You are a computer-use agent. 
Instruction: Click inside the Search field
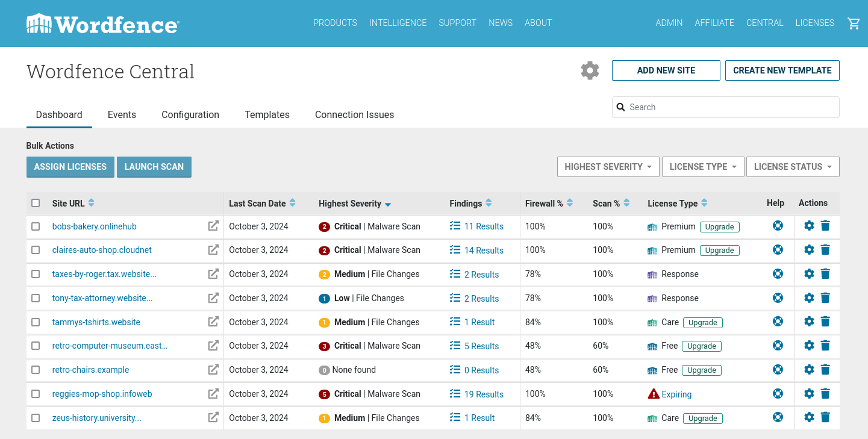pos(723,107)
